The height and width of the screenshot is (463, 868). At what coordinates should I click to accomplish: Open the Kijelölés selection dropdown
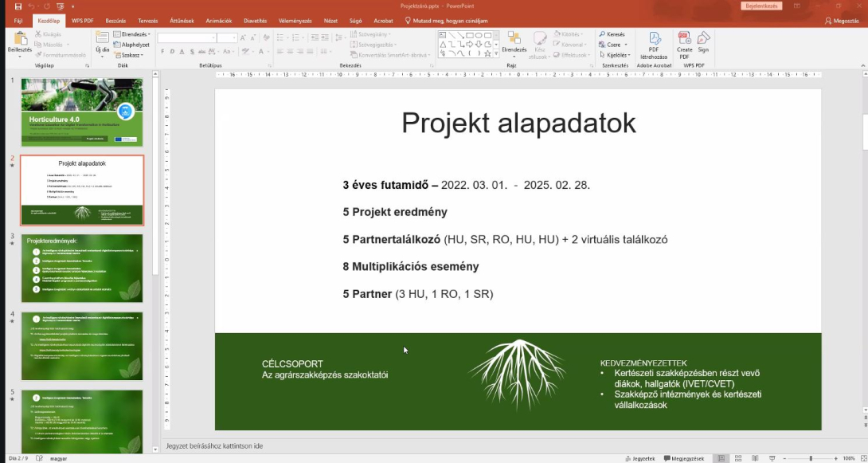[x=616, y=55]
